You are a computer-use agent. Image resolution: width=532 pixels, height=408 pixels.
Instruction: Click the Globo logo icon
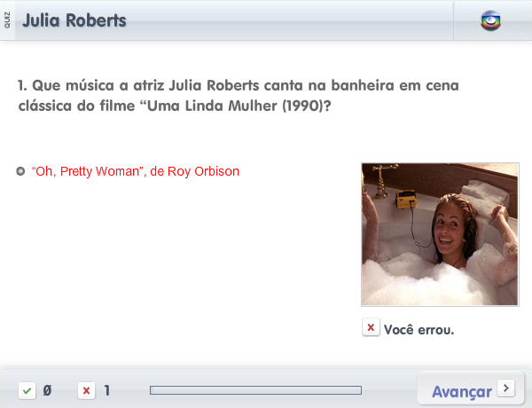490,20
